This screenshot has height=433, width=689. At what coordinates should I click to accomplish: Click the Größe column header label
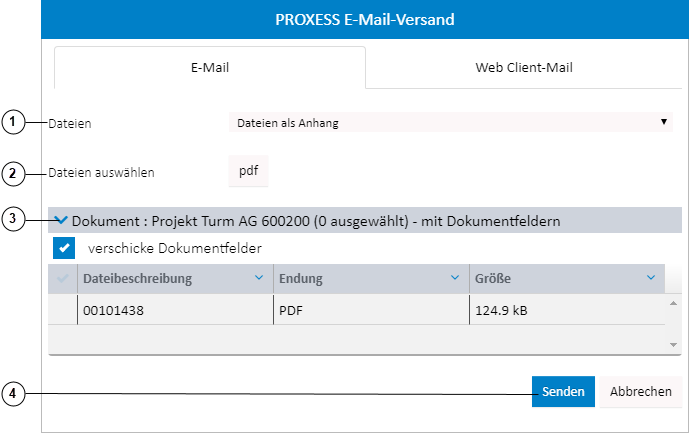[494, 278]
